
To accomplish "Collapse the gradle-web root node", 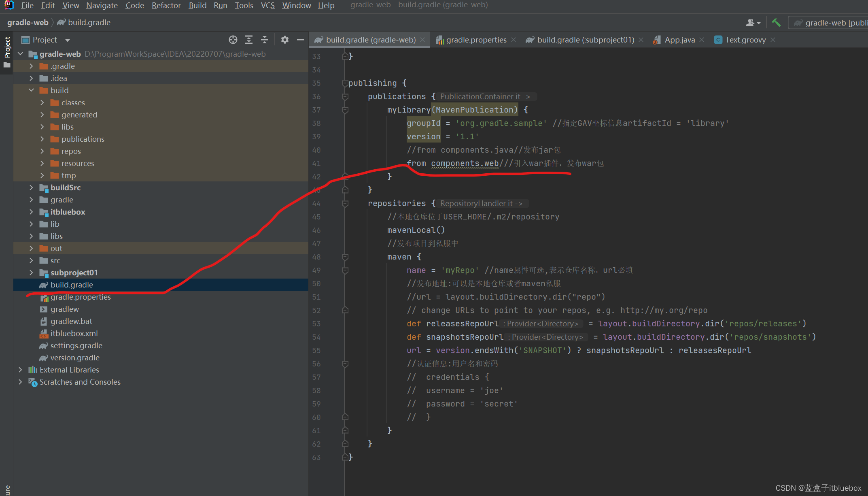I will (20, 54).
